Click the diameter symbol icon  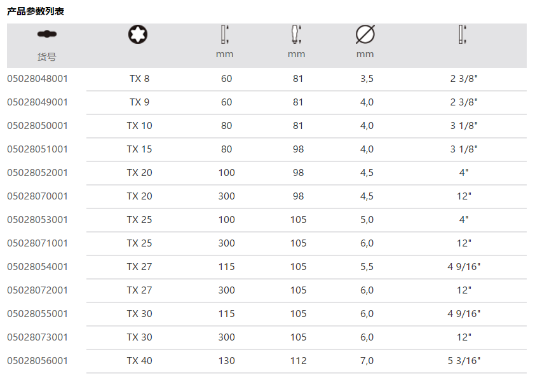(365, 34)
